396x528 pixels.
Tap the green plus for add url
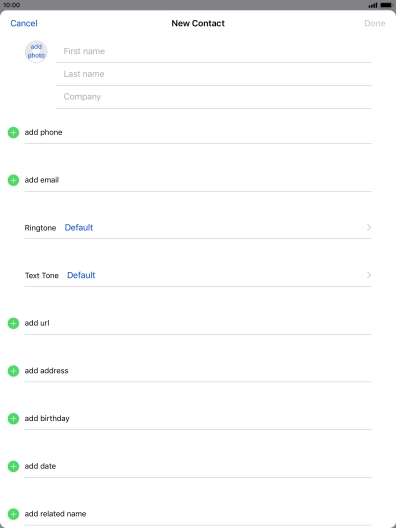(x=13, y=323)
